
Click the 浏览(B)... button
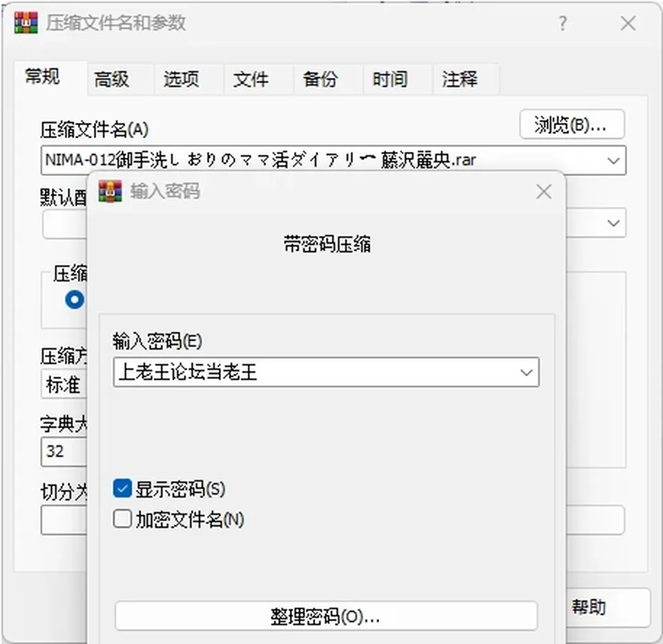tap(572, 124)
